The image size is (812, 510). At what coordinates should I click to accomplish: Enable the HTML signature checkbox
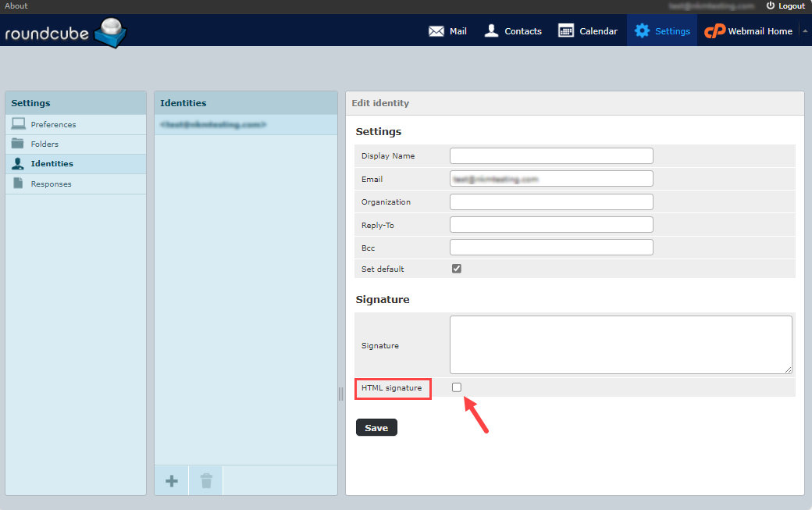pyautogui.click(x=456, y=387)
